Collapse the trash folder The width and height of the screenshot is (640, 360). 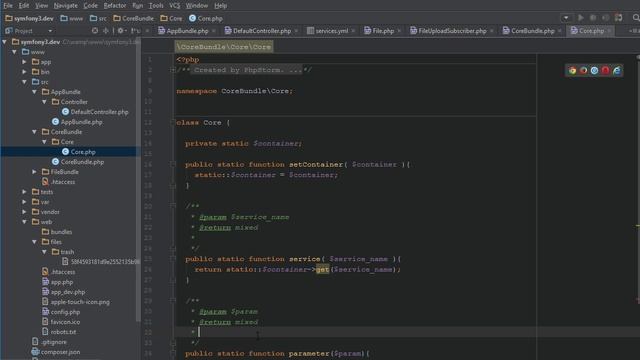[x=44, y=252]
